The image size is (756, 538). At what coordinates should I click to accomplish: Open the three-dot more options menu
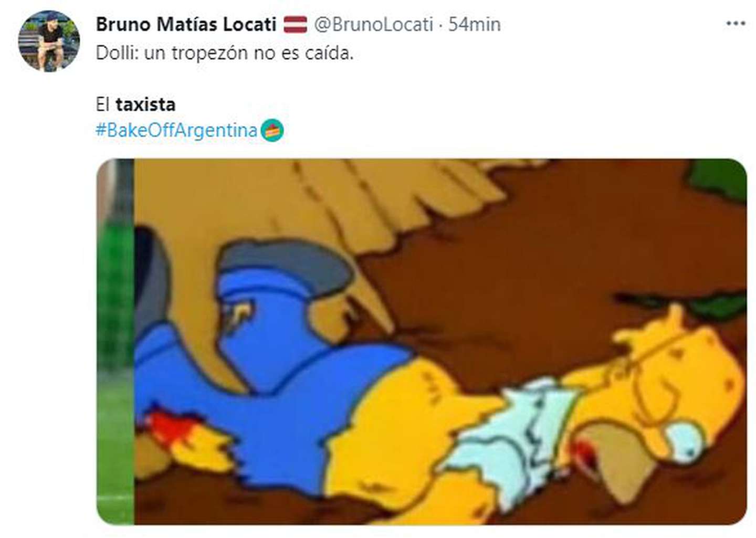tap(736, 24)
